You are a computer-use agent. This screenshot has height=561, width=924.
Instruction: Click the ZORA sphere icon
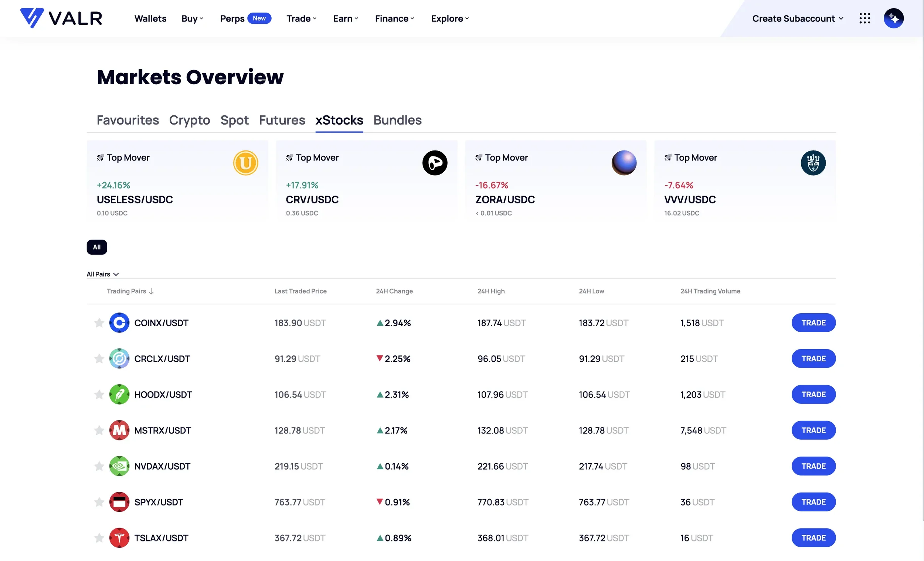click(x=624, y=163)
